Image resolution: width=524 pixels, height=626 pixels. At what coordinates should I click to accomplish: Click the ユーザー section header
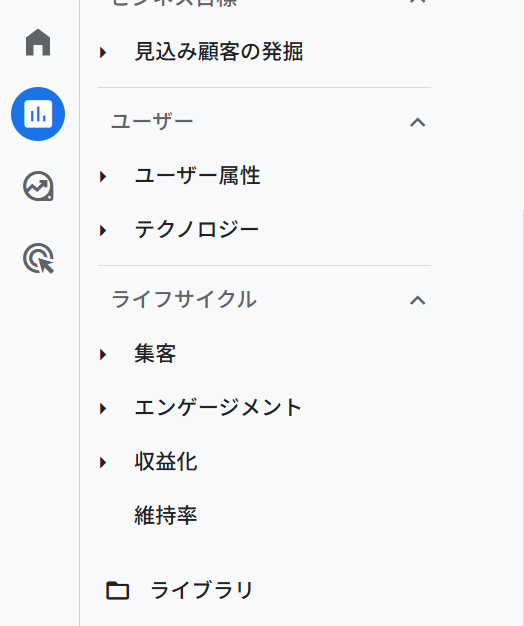pyautogui.click(x=152, y=122)
